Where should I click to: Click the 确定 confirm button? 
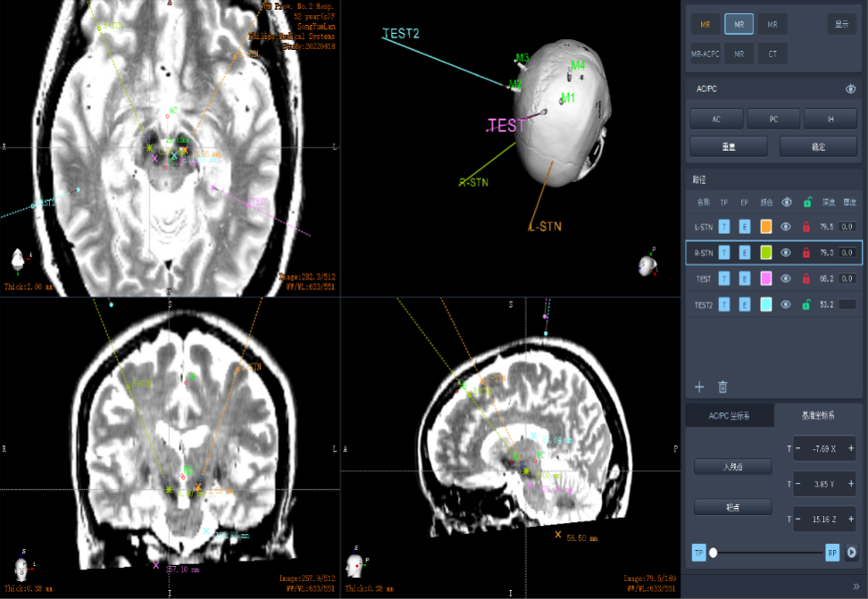coord(818,146)
